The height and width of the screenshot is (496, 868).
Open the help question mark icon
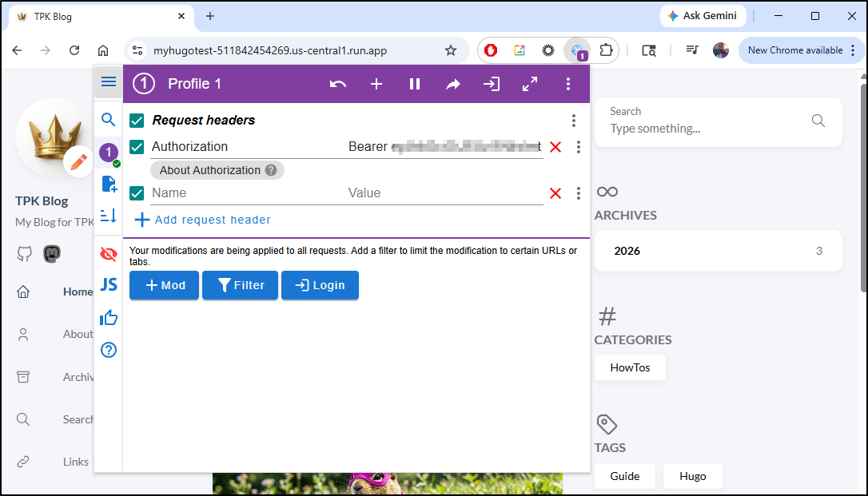coord(109,350)
